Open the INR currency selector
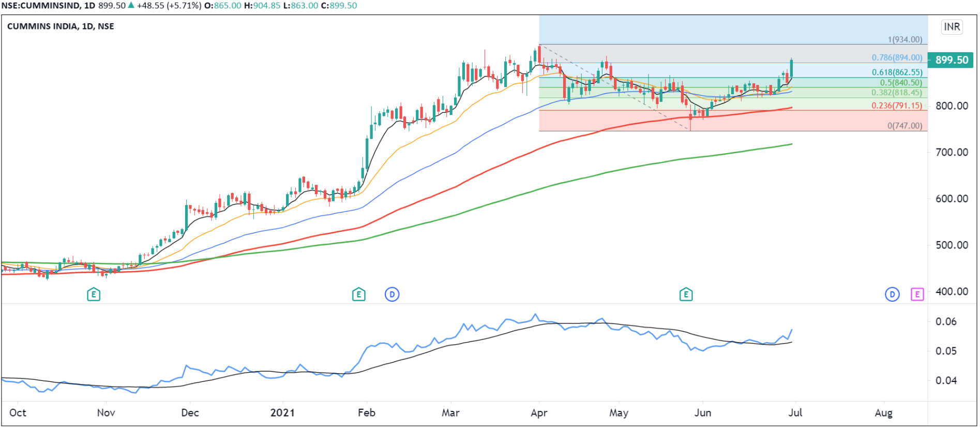This screenshot has height=428, width=980. [952, 27]
